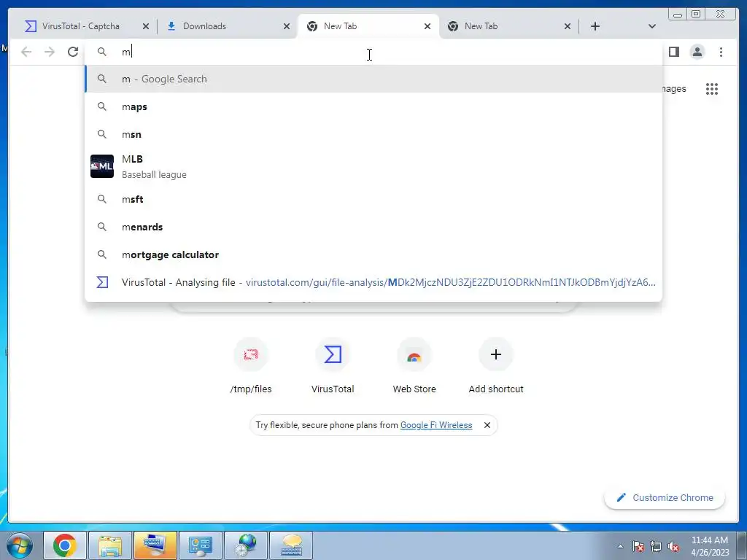747x560 pixels.
Task: Click the keyboard-and-monitor taskbar icon
Action: tap(155, 545)
